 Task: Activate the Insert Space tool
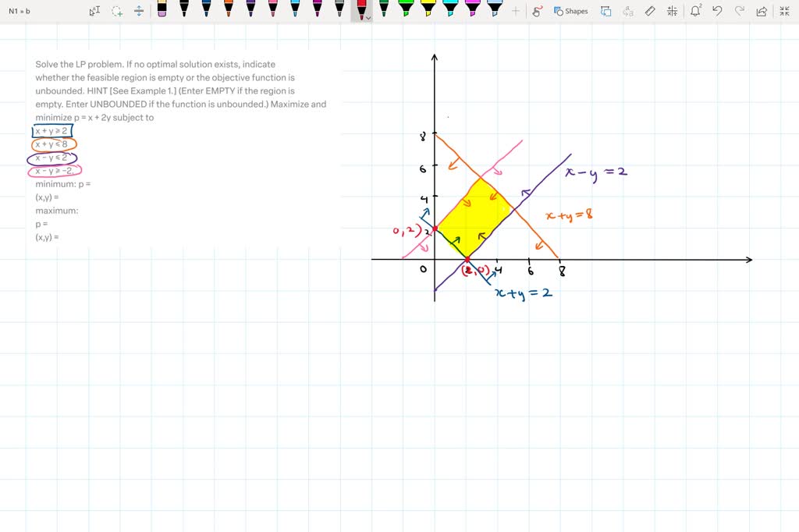pos(139,11)
